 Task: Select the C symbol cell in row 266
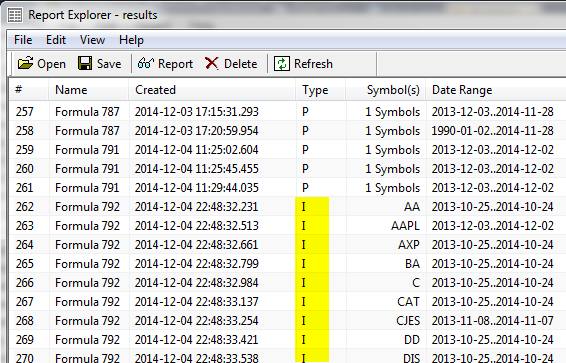coord(416,283)
